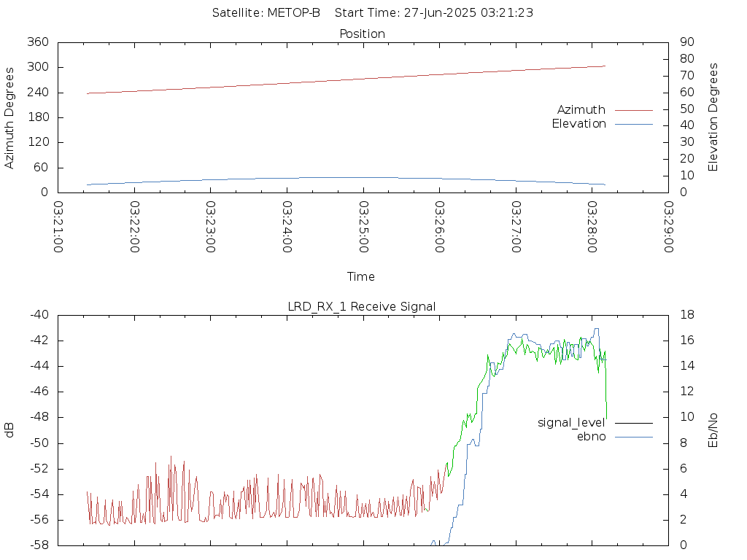
Task: Click the "-46" dB tick label
Action: click(x=39, y=392)
